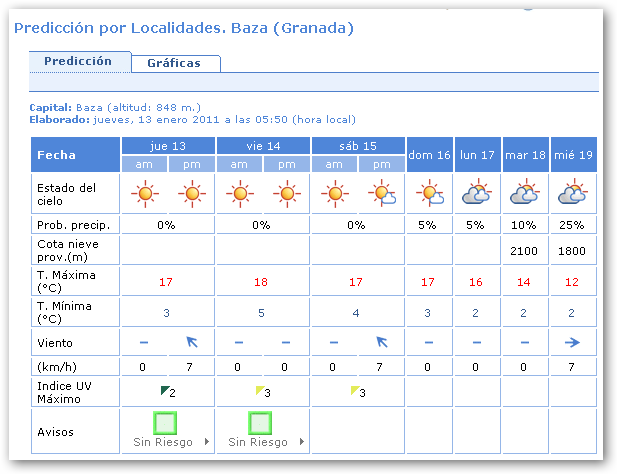Click the UV index 3 marker for Saturday

click(x=357, y=392)
